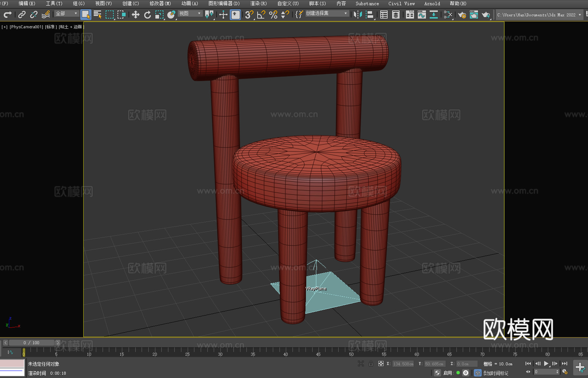
Task: Click Render Production teapot icon
Action: pyautogui.click(x=486, y=15)
